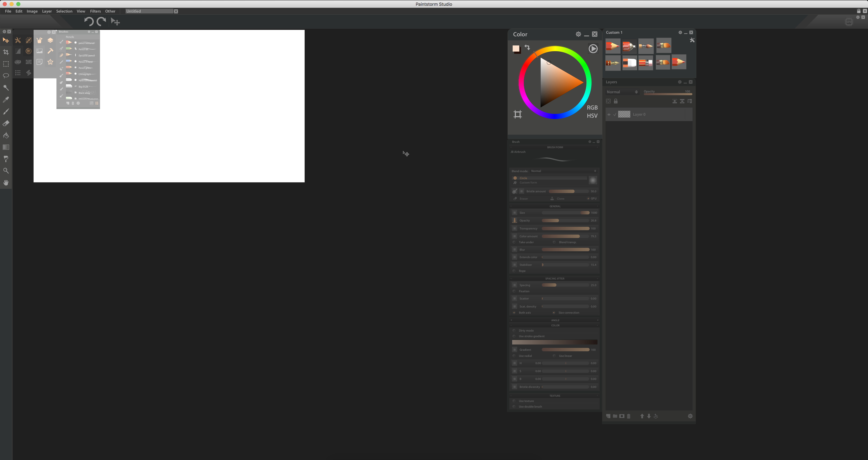Select the Crop tool in left toolbar
This screenshot has height=460, width=868.
point(6,52)
